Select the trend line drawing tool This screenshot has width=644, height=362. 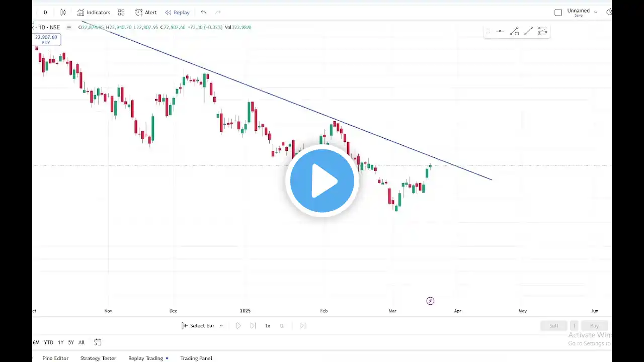528,32
